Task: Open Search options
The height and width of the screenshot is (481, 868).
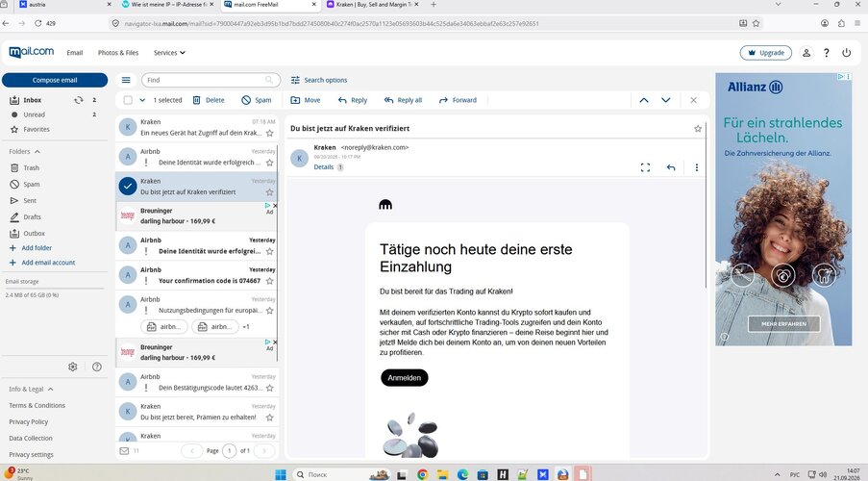Action: pyautogui.click(x=319, y=80)
